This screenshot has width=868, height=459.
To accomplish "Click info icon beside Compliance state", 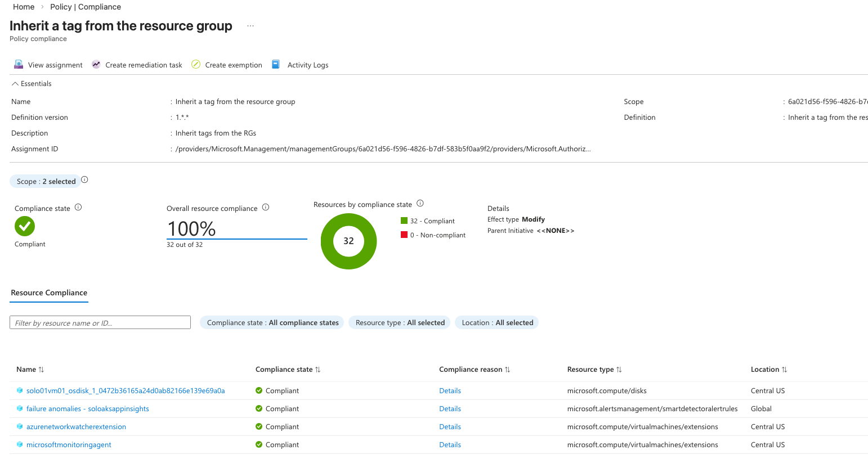I will [x=78, y=208].
